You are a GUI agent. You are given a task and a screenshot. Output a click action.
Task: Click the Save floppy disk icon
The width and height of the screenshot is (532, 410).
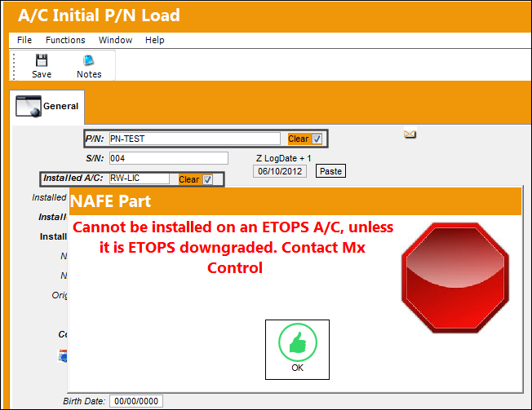[x=42, y=60]
